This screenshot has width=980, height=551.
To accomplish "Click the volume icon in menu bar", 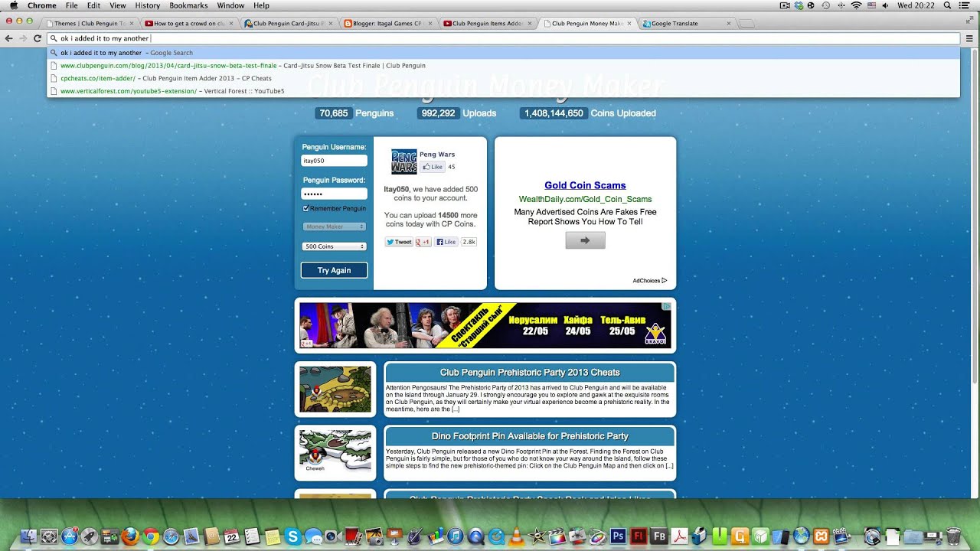I will [885, 5].
